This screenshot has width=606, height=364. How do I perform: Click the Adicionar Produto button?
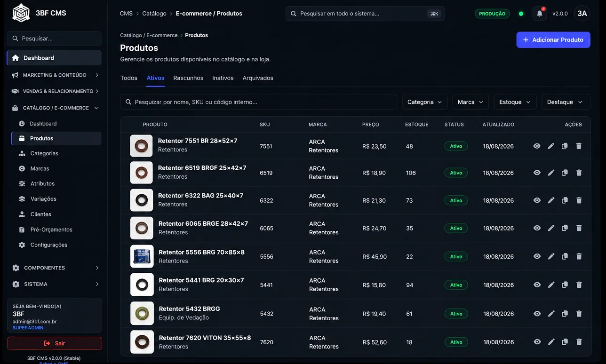[x=553, y=40]
